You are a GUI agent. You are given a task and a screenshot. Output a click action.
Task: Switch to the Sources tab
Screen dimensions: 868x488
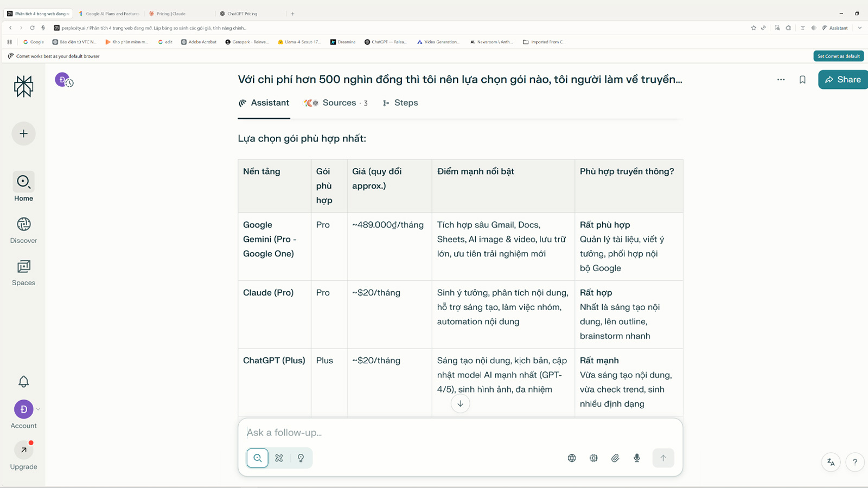click(x=336, y=103)
